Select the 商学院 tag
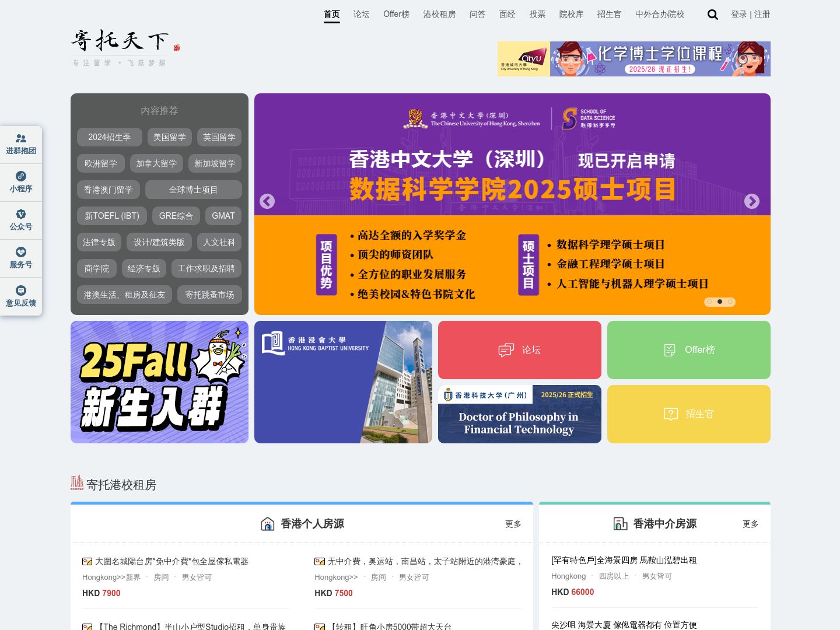Viewport: 840px width, 630px height. click(x=97, y=268)
